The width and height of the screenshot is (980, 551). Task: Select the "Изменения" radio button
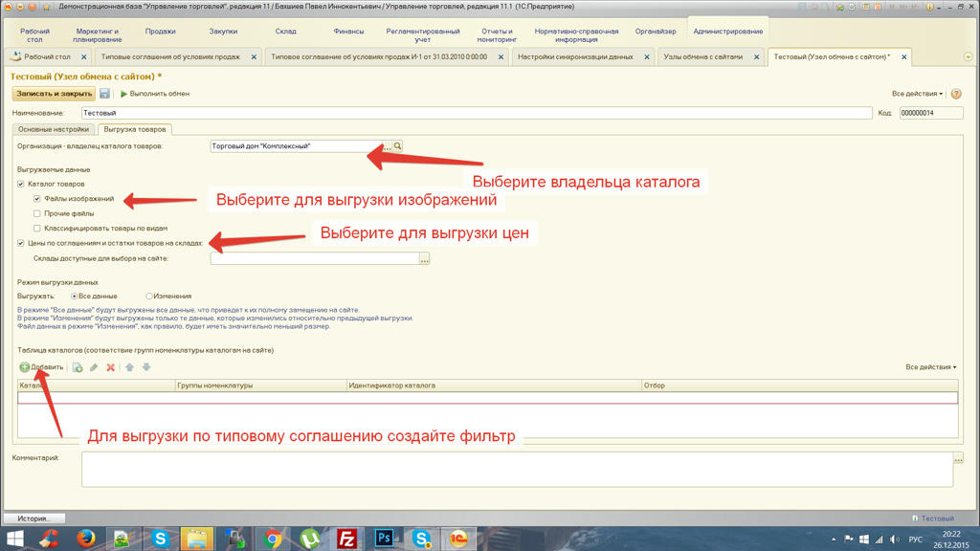click(149, 297)
